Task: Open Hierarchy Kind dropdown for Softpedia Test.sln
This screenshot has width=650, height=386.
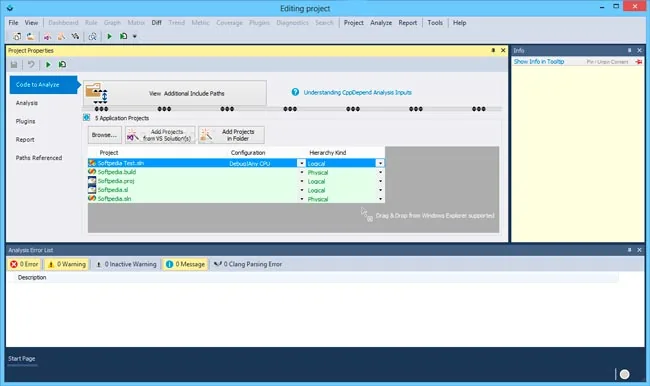Action: 380,163
